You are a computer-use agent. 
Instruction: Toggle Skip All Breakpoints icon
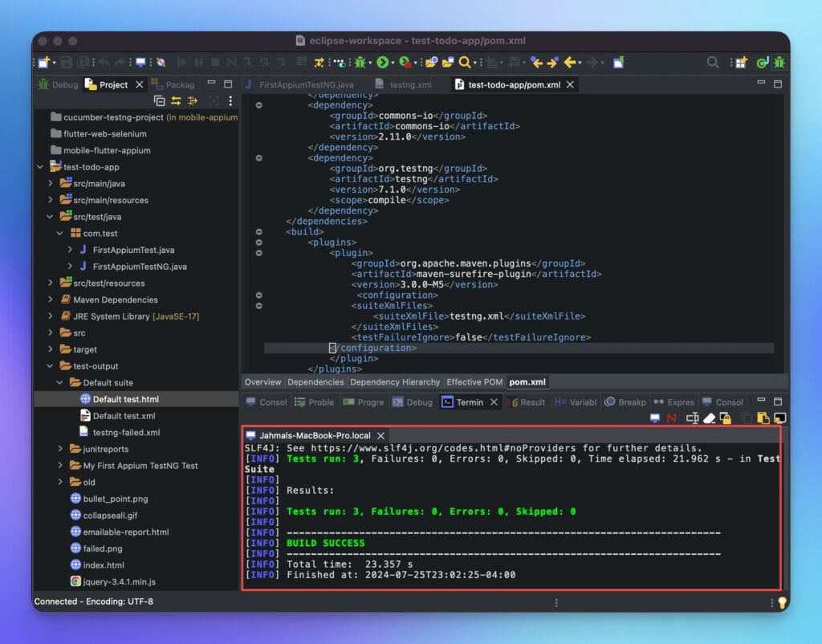161,63
